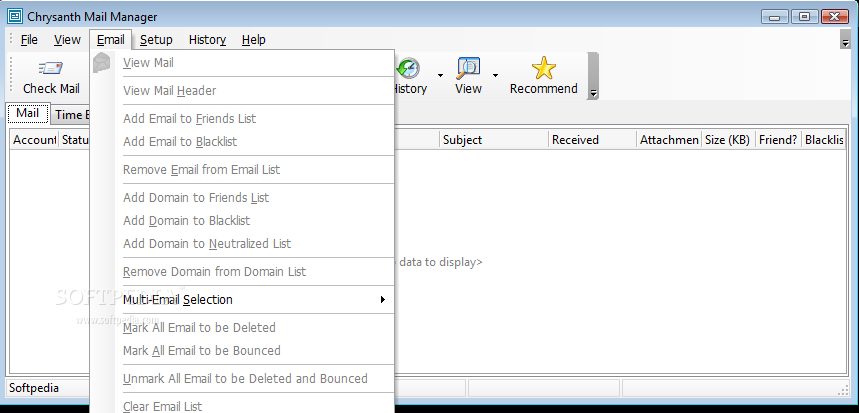
Task: Switch to the Mail tab
Action: pyautogui.click(x=27, y=113)
